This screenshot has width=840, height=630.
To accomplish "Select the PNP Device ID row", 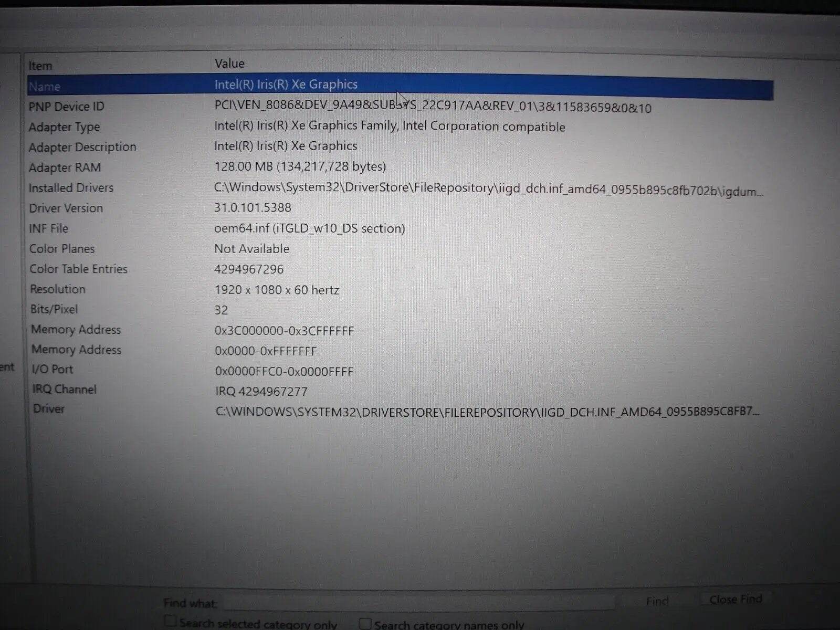I will pos(67,107).
